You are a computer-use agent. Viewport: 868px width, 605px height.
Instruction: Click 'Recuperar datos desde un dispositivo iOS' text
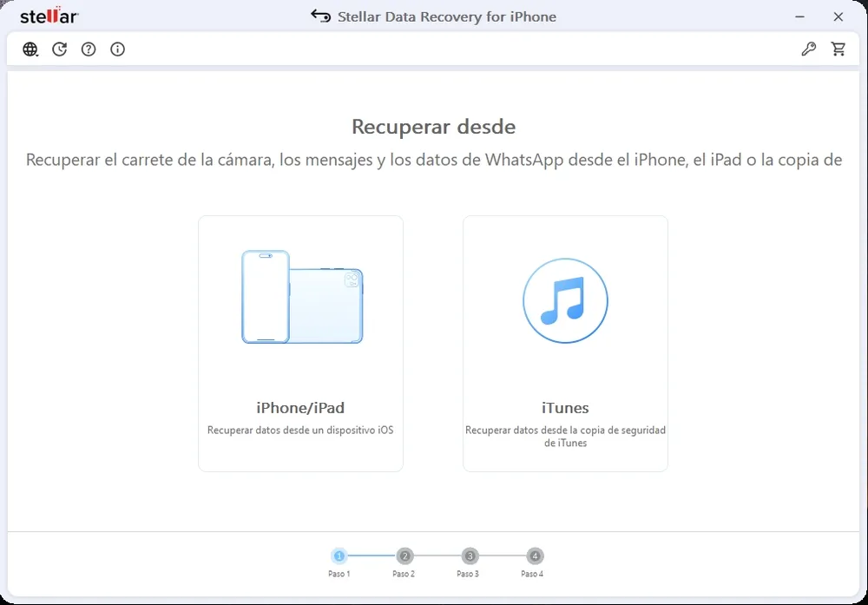pos(300,430)
